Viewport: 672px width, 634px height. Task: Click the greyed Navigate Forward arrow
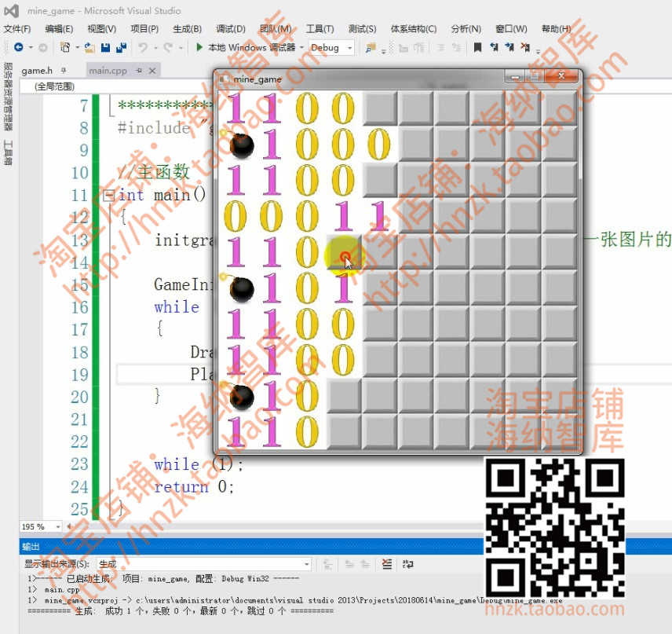[x=43, y=48]
